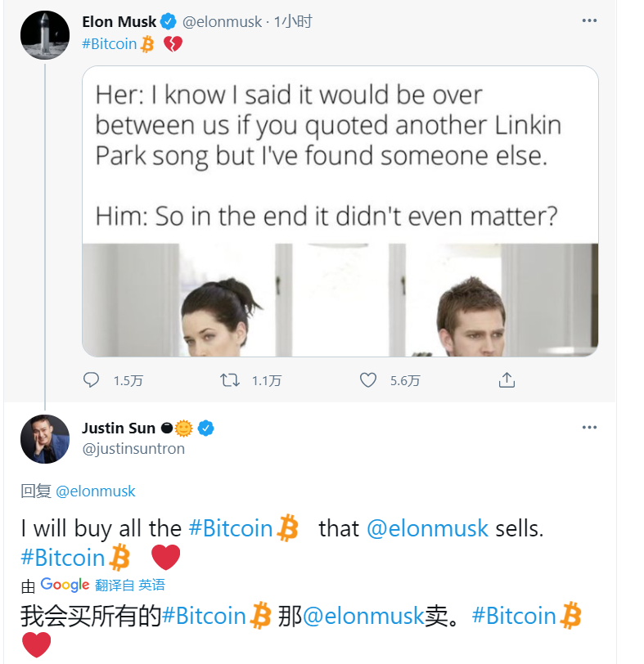This screenshot has height=664, width=644.
Task: Open the @justinsuntron handle
Action: click(133, 449)
